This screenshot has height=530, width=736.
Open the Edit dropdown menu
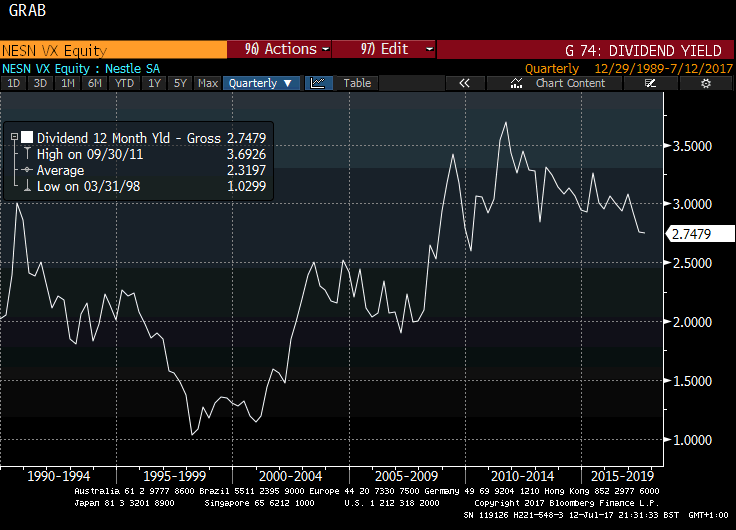tap(385, 49)
